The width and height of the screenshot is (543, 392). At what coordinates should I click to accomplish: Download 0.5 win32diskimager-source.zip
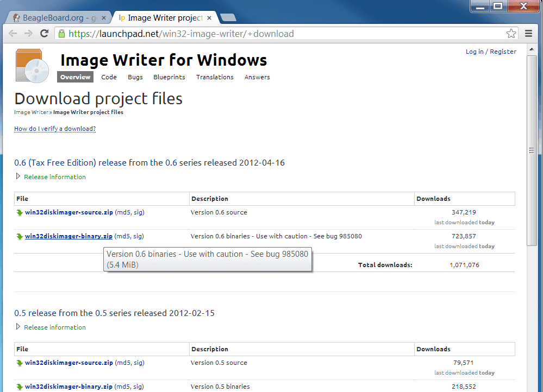pos(69,363)
